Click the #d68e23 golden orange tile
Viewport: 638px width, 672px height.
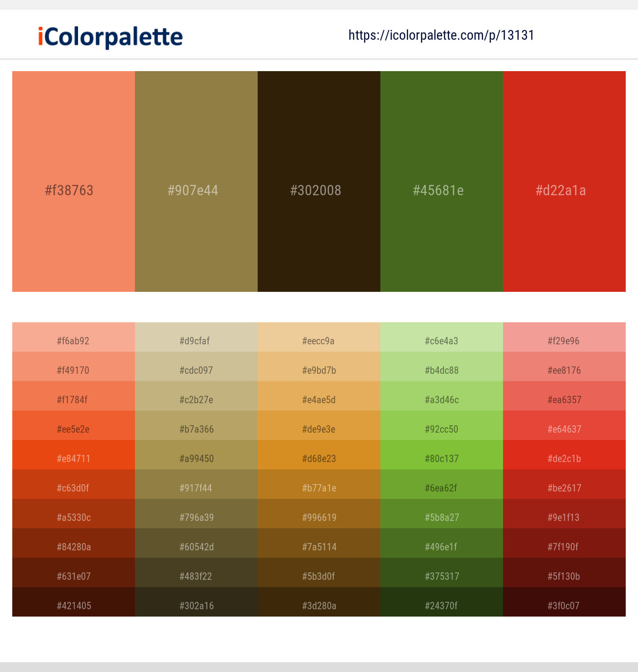pyautogui.click(x=319, y=459)
